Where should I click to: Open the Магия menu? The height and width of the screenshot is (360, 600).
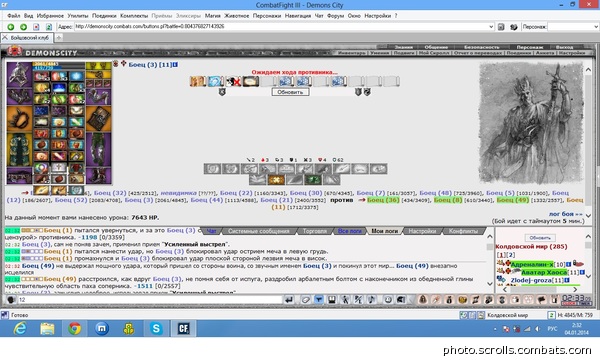[x=212, y=16]
